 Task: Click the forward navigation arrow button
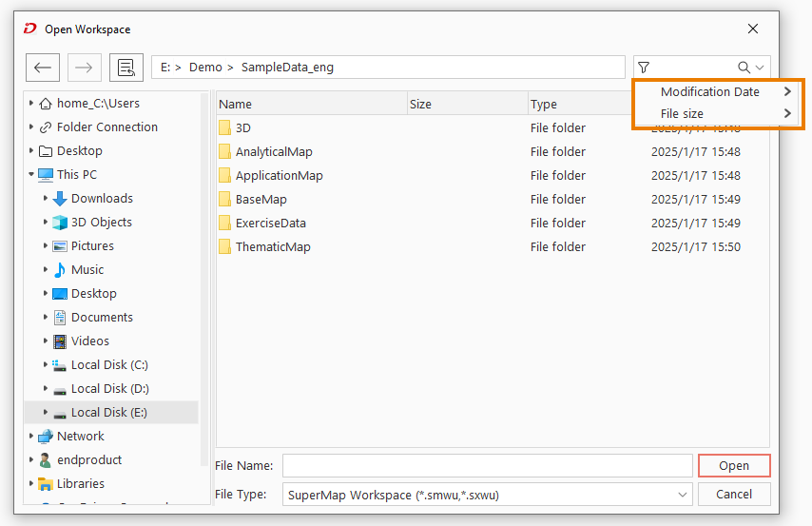(x=84, y=68)
